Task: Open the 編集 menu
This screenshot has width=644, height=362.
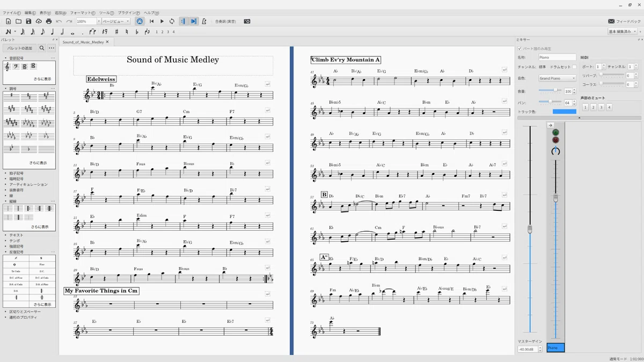Action: point(31,12)
